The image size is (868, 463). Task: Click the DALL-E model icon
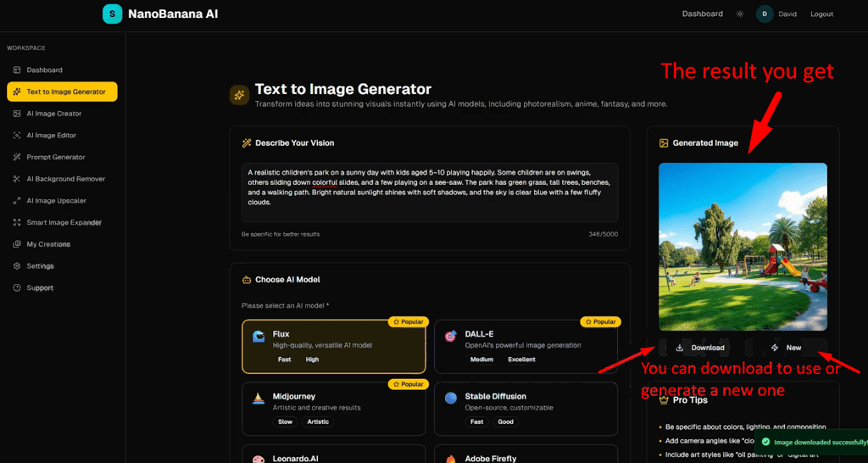[451, 336]
